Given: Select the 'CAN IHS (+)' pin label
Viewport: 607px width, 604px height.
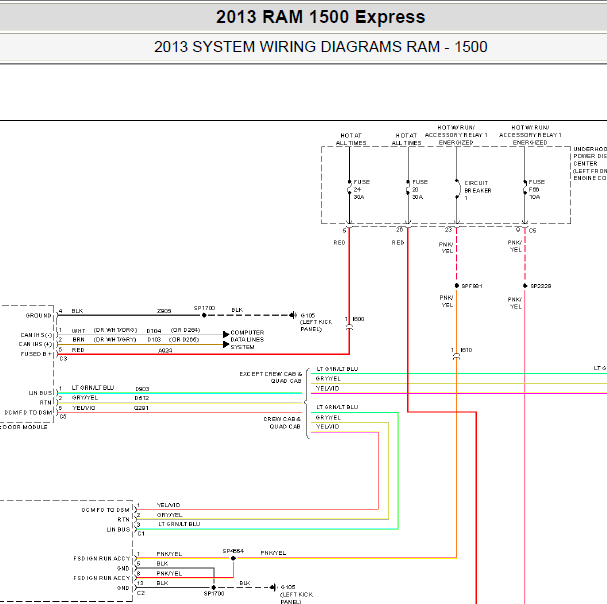Looking at the screenshot, I should 35,344.
